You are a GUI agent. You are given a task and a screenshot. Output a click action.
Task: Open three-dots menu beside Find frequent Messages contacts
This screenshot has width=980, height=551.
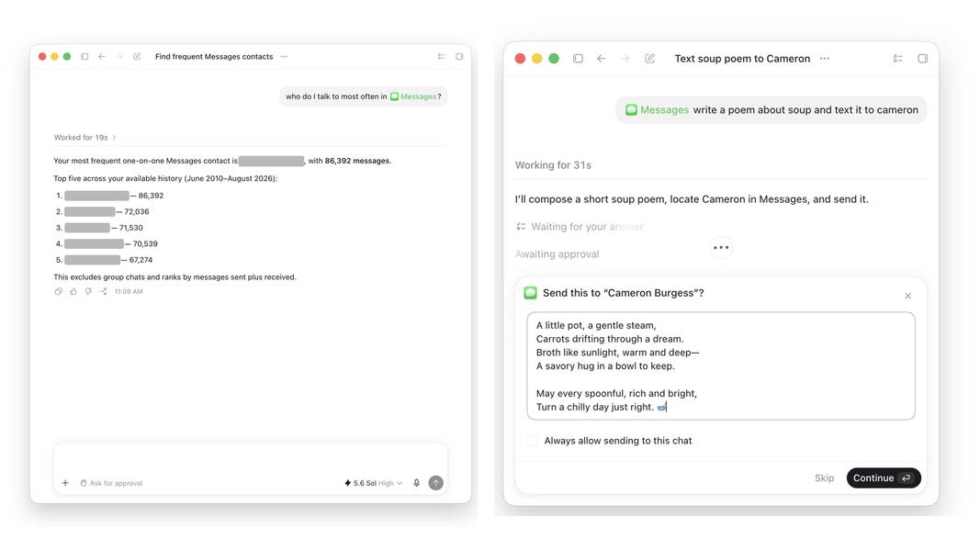[284, 56]
